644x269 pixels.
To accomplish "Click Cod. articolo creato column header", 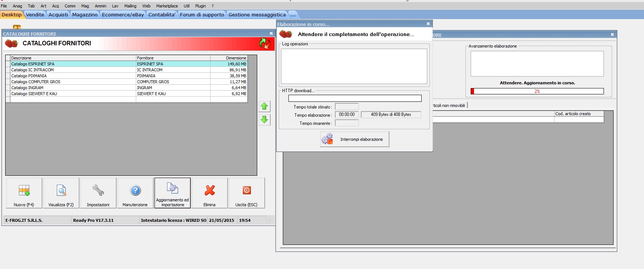I will (x=579, y=114).
